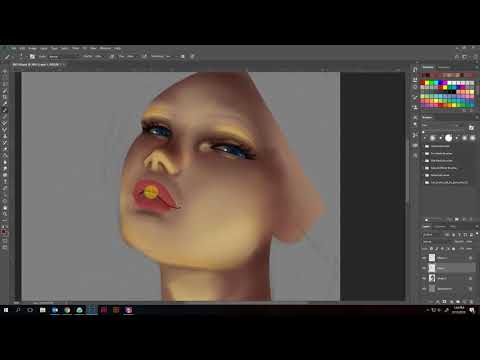Screen dimensions: 480x360
Task: Hide the top layer in Layers panel
Action: pos(424,258)
